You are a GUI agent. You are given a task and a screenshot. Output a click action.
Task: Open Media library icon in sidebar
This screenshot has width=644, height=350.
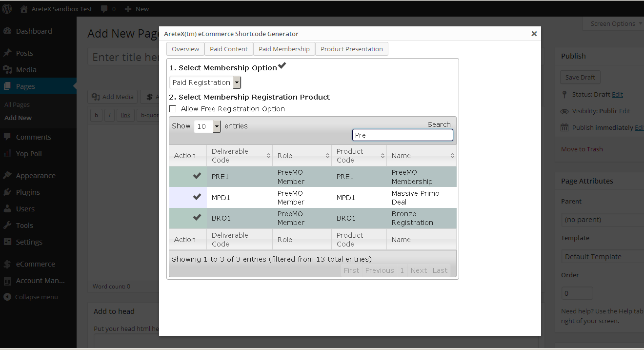click(x=7, y=69)
